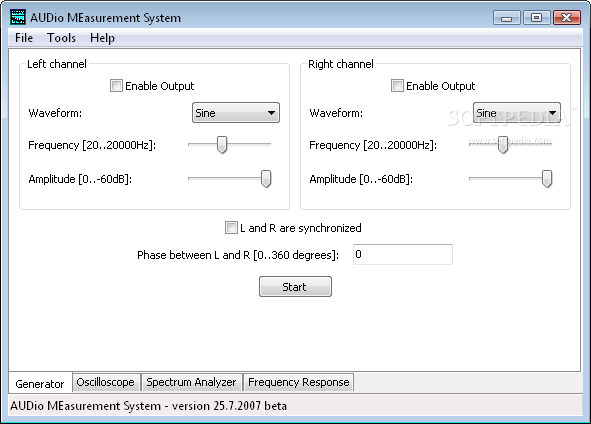Switch to the Frequency Response tab
Viewport: 591px width, 424px height.
(299, 382)
